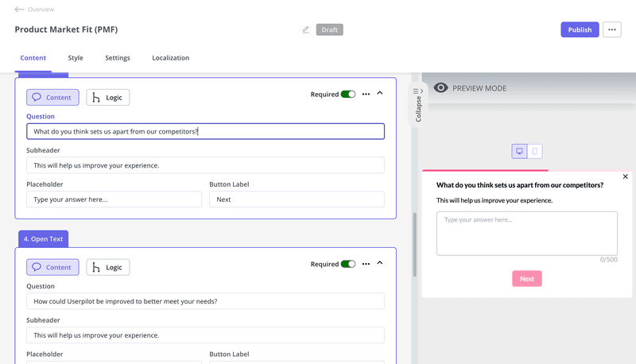
Task: Open more options for the first question card
Action: coord(366,94)
